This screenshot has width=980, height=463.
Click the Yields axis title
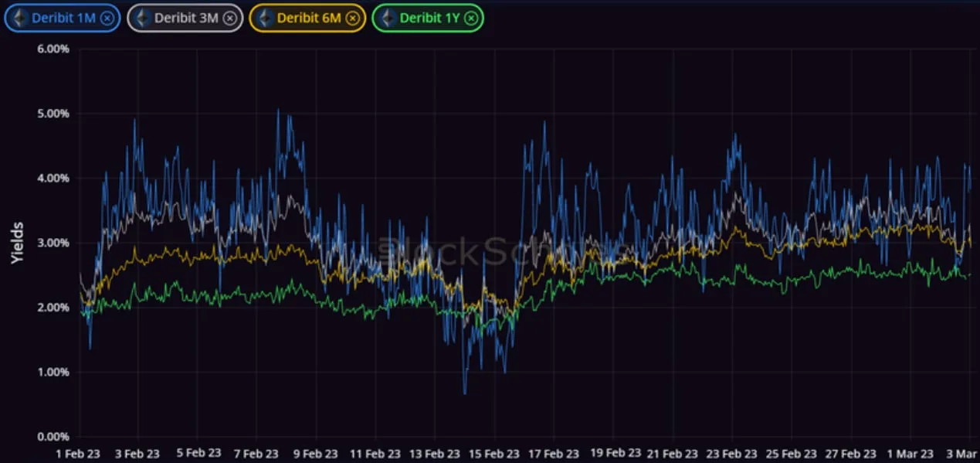pos(17,243)
